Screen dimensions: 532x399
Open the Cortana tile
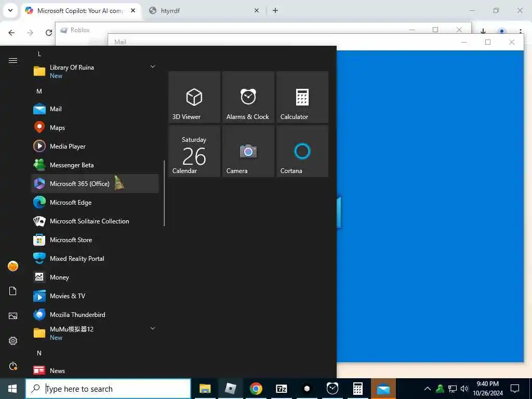coord(302,151)
